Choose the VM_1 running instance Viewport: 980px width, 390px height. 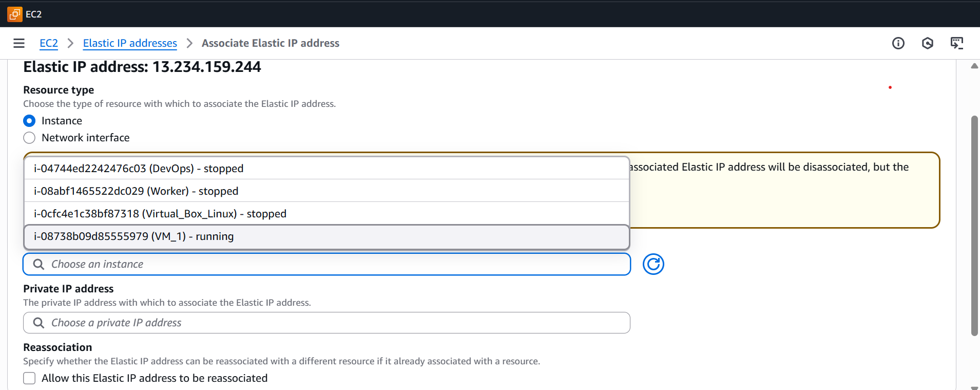327,236
